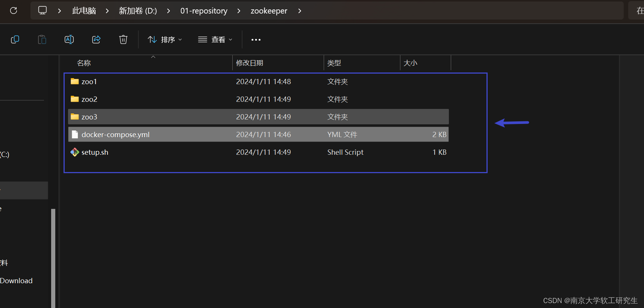Expand chevron after zookeeper

300,11
